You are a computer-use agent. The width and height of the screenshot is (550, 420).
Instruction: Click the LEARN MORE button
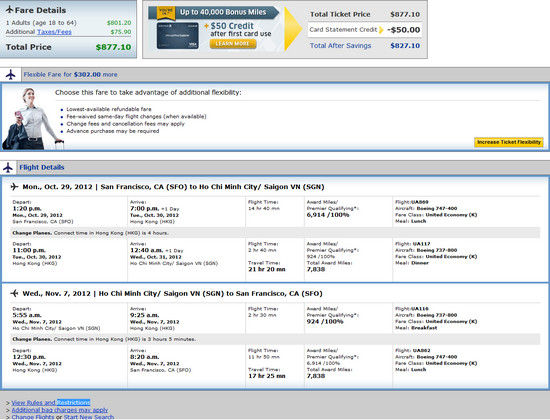pyautogui.click(x=233, y=44)
